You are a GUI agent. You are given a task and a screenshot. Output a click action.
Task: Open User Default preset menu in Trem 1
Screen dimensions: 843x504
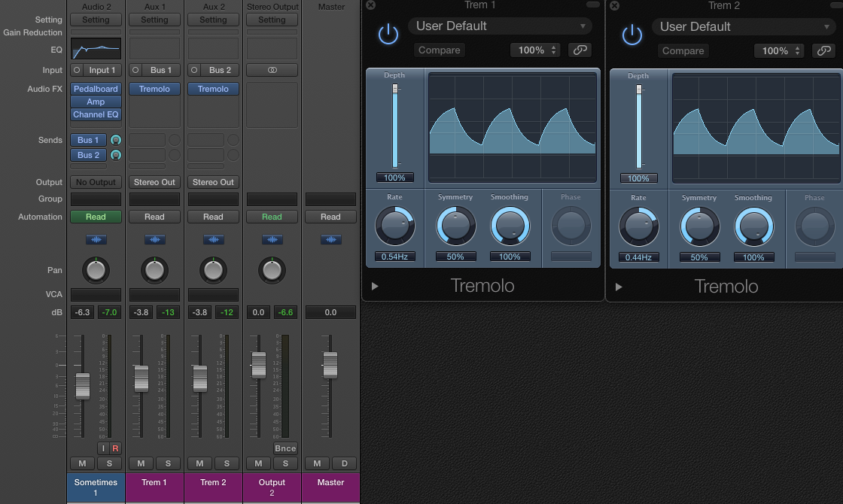pos(500,26)
